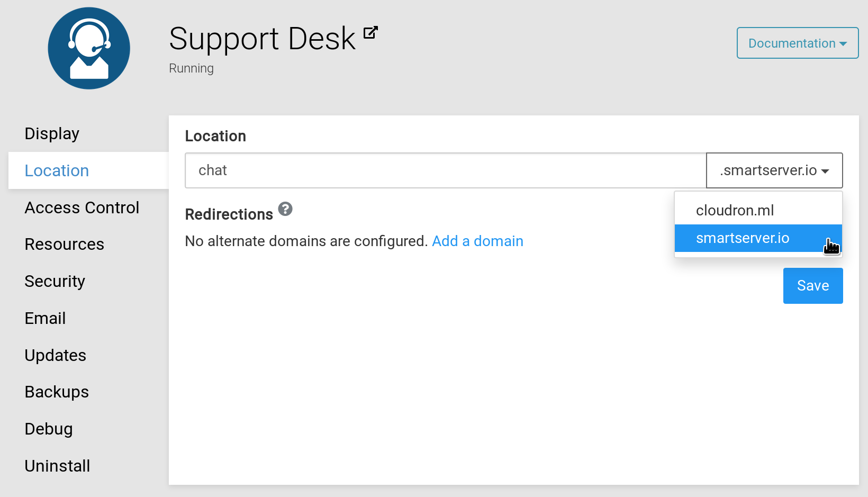Click the Redirections help question mark icon
Image resolution: width=868 pixels, height=497 pixels.
point(285,209)
